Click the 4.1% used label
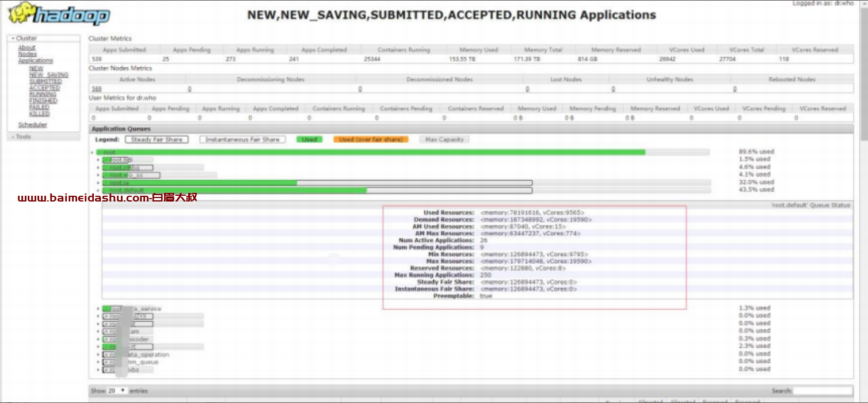This screenshot has height=403, width=868. (x=754, y=174)
